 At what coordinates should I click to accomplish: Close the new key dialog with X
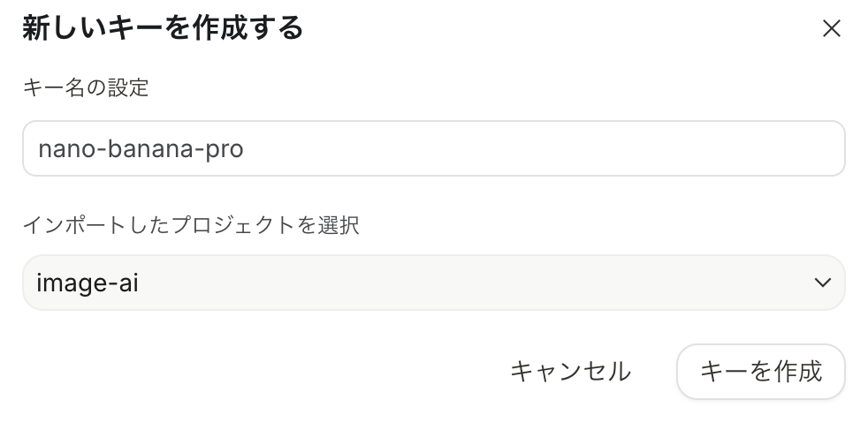(x=831, y=29)
